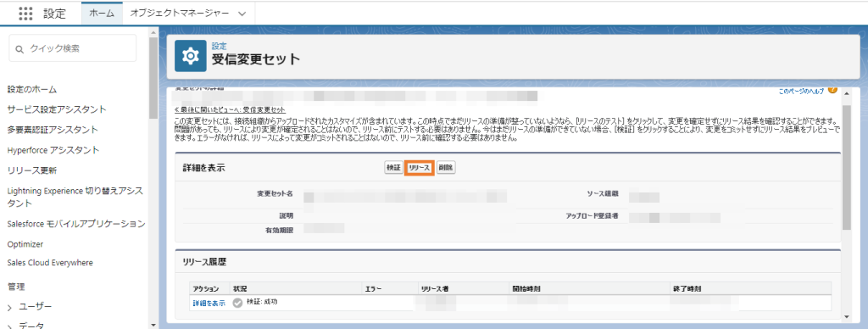
Task: Click the 検証 button
Action: click(x=393, y=168)
